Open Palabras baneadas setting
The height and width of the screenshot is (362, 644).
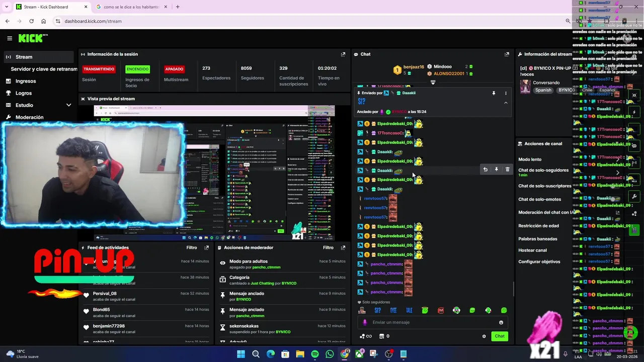click(x=538, y=239)
